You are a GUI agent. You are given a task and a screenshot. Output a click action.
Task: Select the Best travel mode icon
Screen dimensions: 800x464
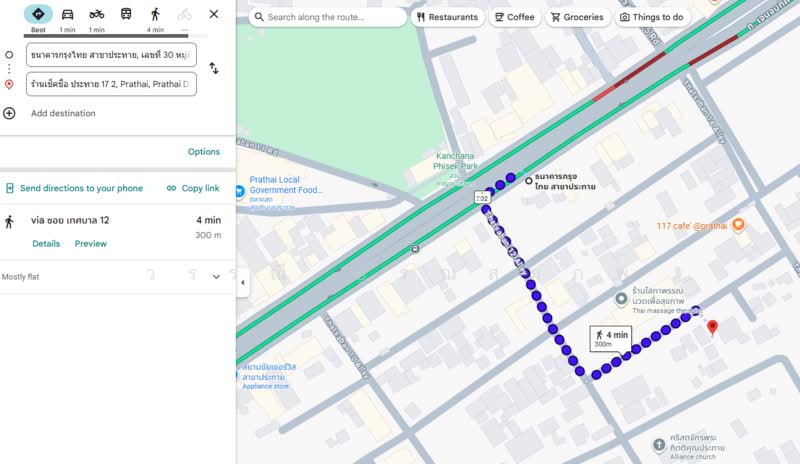click(x=38, y=14)
